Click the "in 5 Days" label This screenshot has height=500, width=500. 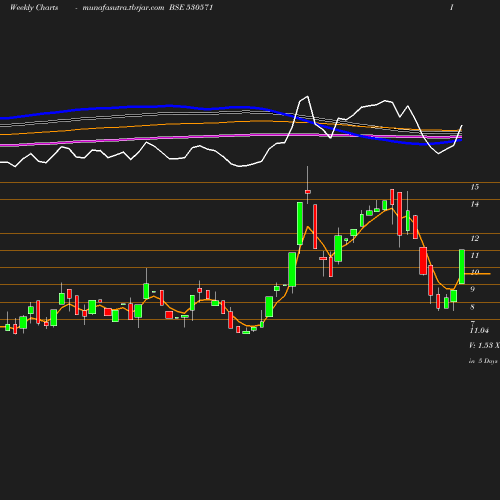483,361
